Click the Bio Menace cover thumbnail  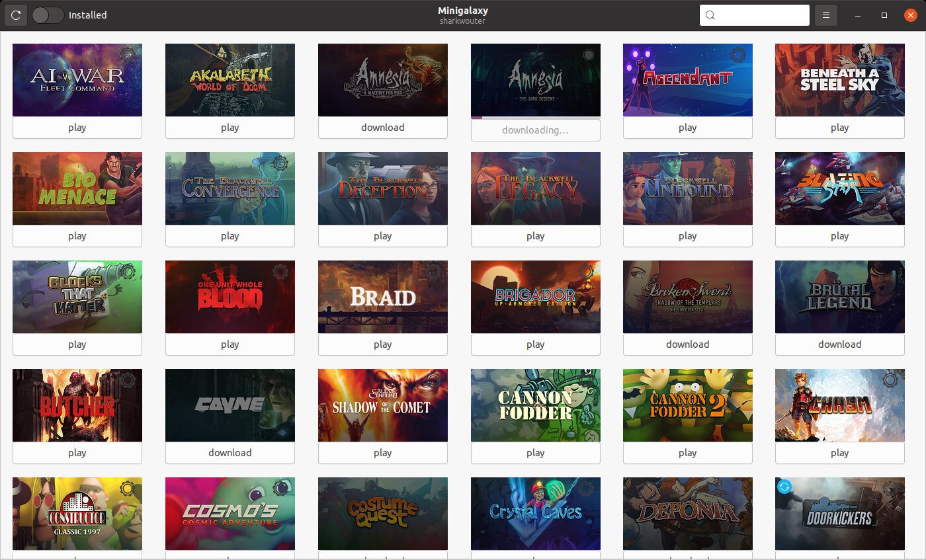tap(77, 188)
